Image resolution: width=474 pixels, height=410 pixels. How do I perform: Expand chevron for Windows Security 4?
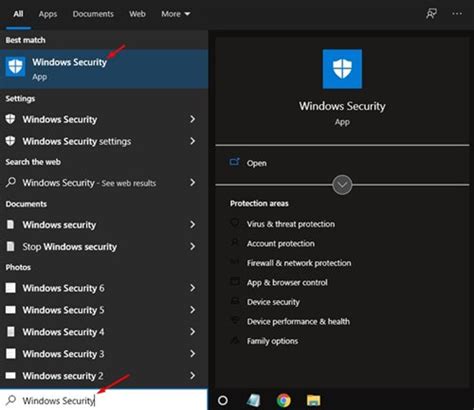tap(192, 332)
